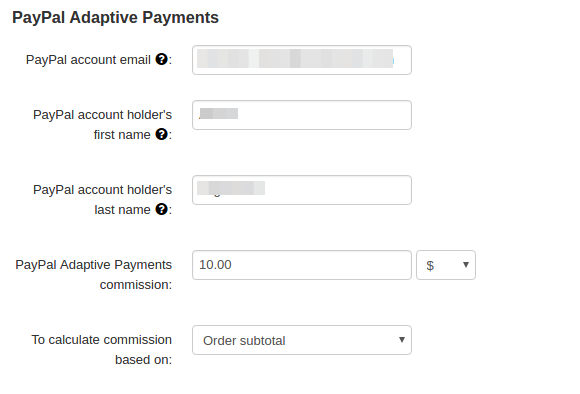This screenshot has width=580, height=394.
Task: Click the 'PayPal account email' label
Action: point(88,60)
